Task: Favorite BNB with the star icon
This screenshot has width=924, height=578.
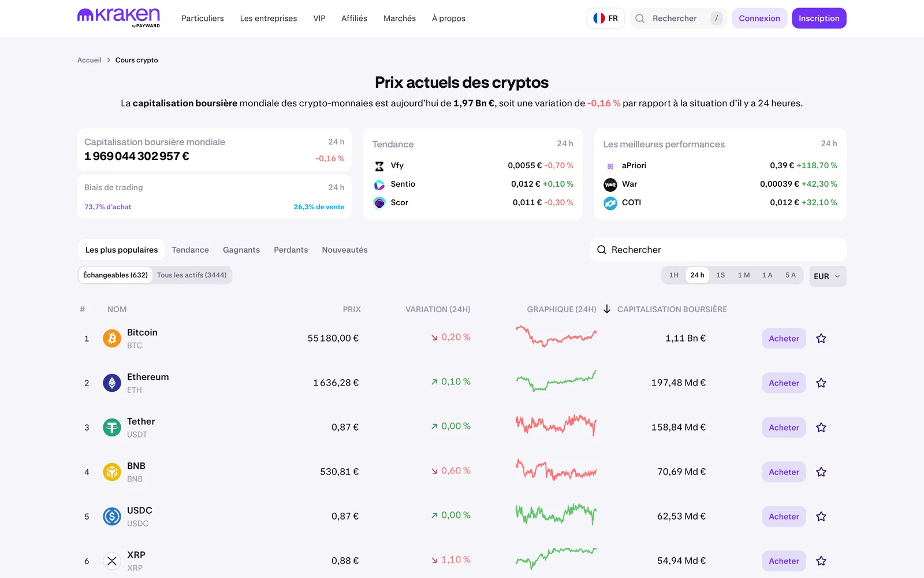Action: (x=821, y=472)
